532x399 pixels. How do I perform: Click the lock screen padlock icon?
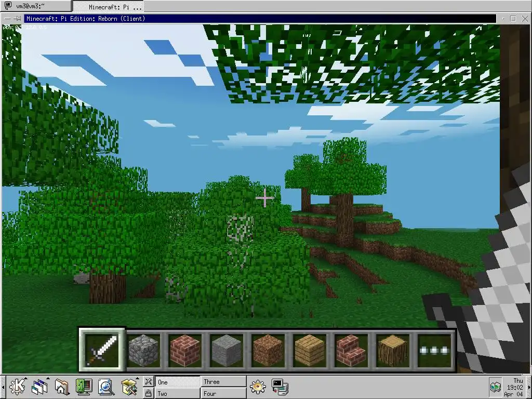[148, 393]
